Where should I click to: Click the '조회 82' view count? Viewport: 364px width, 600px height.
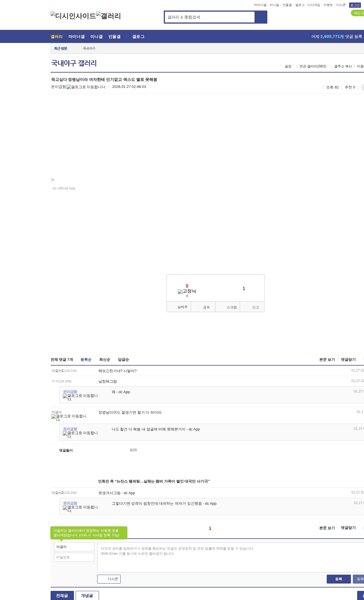pos(332,87)
